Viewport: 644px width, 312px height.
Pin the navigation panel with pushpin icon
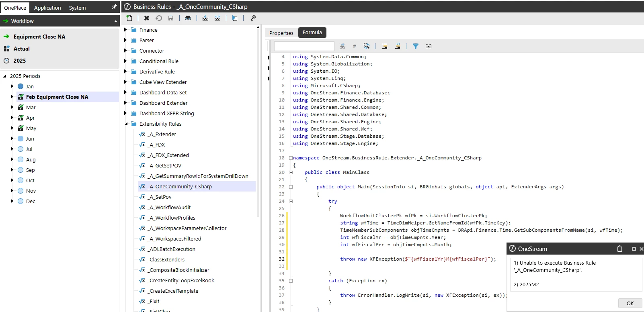tap(114, 7)
